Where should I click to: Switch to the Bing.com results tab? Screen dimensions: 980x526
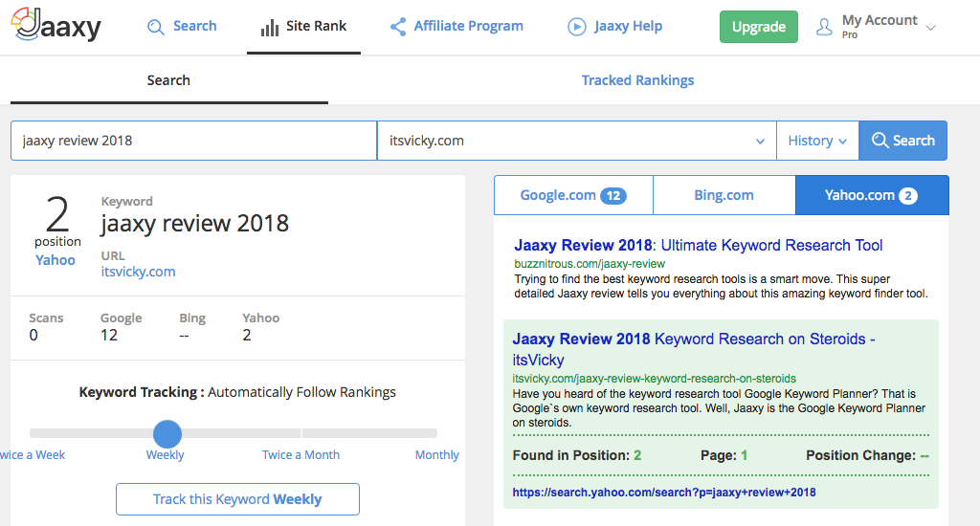(x=724, y=195)
